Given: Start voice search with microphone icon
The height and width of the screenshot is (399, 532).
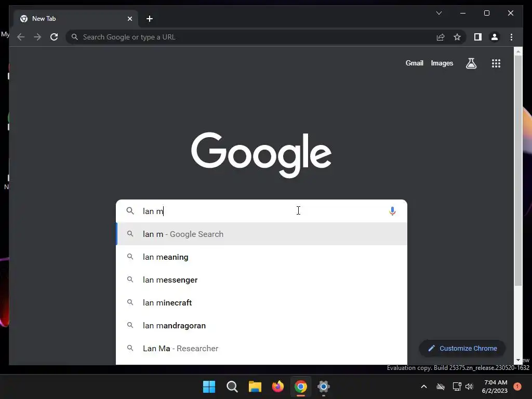Looking at the screenshot, I should (392, 211).
